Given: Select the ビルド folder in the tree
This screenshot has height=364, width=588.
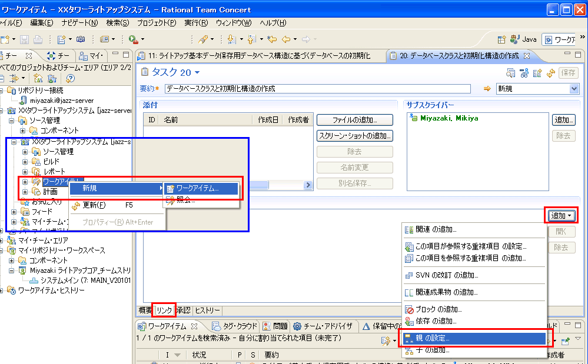Looking at the screenshot, I should [x=51, y=161].
